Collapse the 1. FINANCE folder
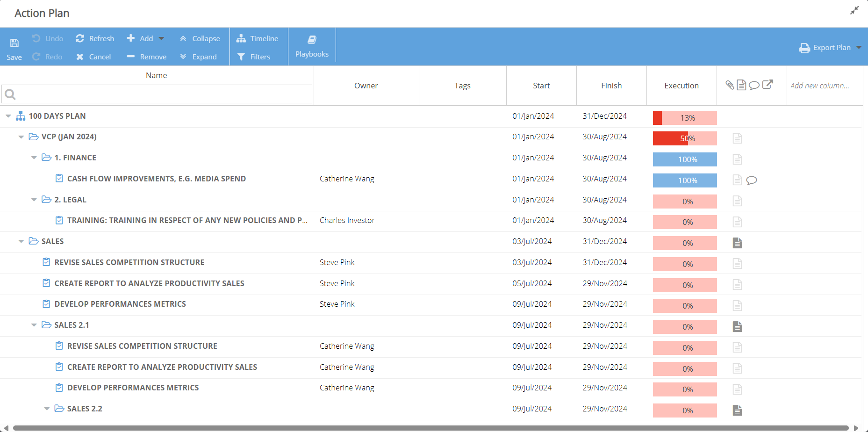This screenshot has width=868, height=432. tap(34, 158)
